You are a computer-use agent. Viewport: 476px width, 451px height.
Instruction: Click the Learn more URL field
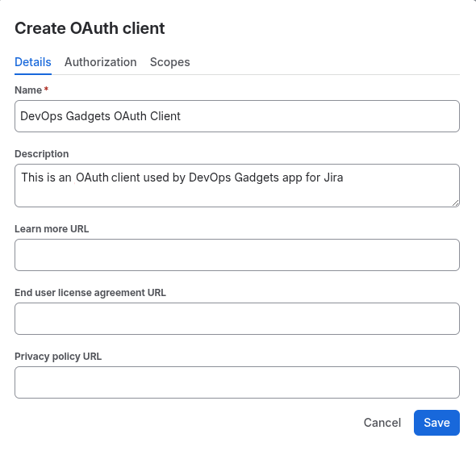237,255
